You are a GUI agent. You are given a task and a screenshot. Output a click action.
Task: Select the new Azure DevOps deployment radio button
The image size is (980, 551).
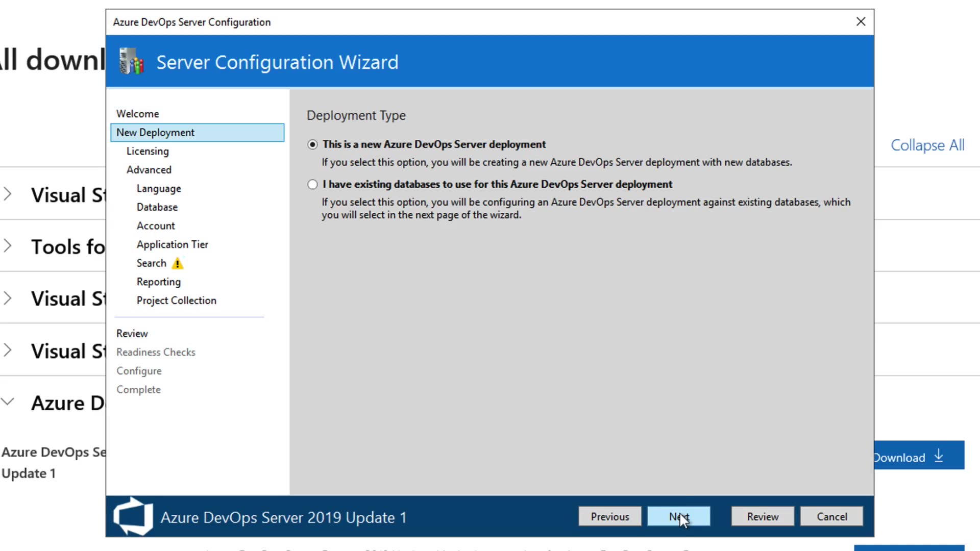coord(312,144)
